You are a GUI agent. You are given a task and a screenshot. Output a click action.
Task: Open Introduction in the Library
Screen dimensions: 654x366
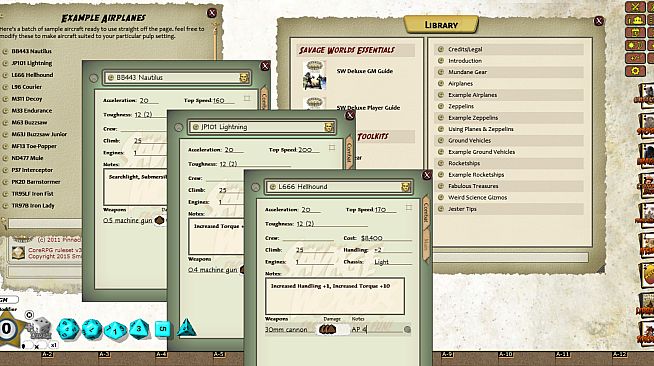[509, 61]
